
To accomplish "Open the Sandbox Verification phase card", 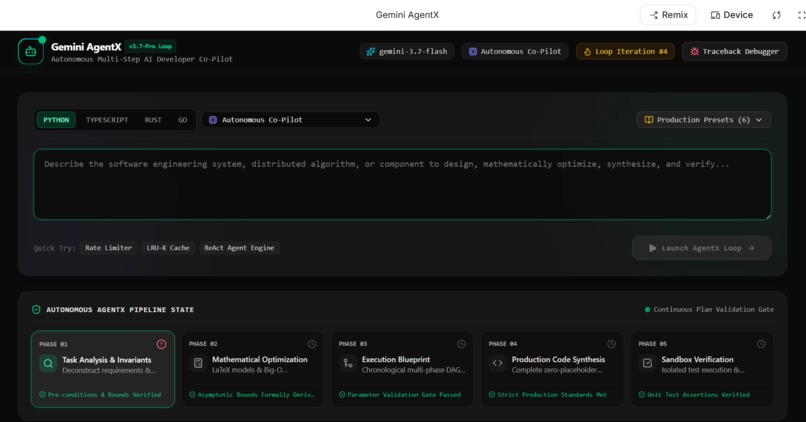I will [x=702, y=369].
